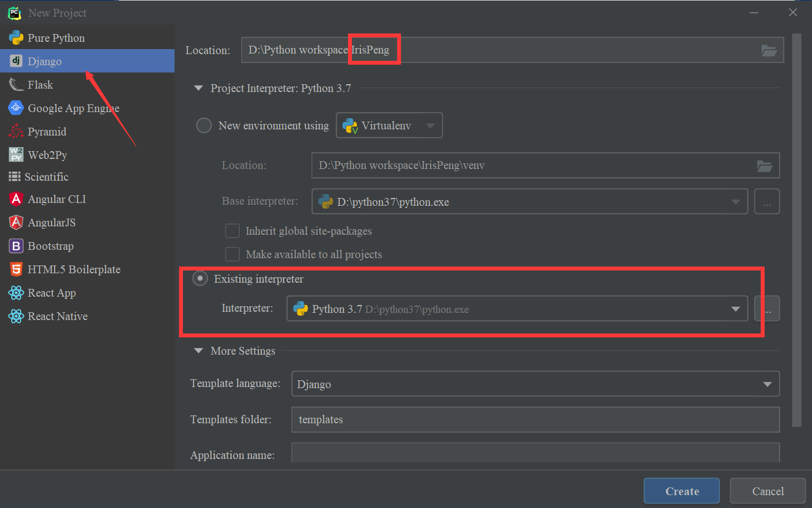Click the PyCharm logo in title bar

pos(14,12)
